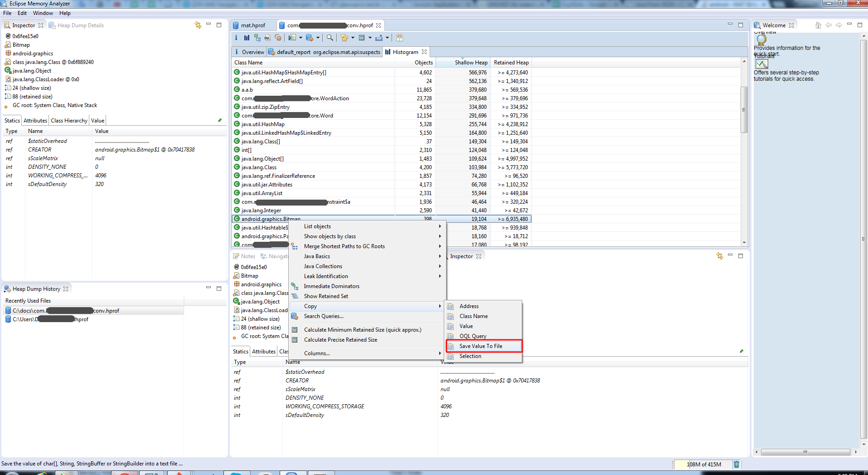Image resolution: width=868 pixels, height=475 pixels.
Task: Open the heap dump overview info icon
Action: click(236, 38)
